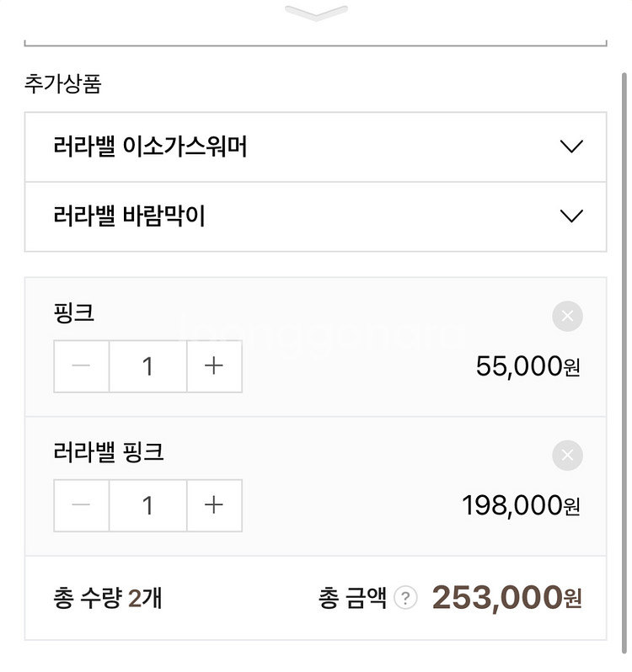Increase the 핑크 quantity with the plus button
Image resolution: width=632 pixels, height=672 pixels.
coord(214,366)
